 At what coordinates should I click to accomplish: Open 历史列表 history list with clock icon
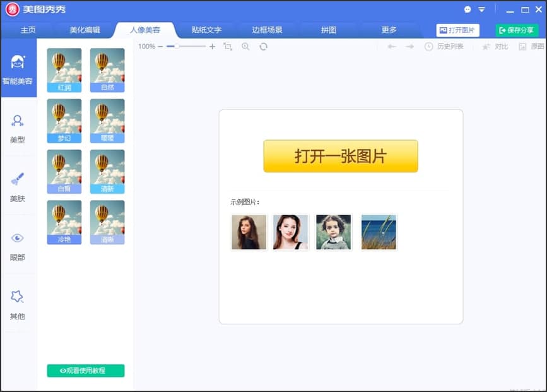(x=447, y=46)
